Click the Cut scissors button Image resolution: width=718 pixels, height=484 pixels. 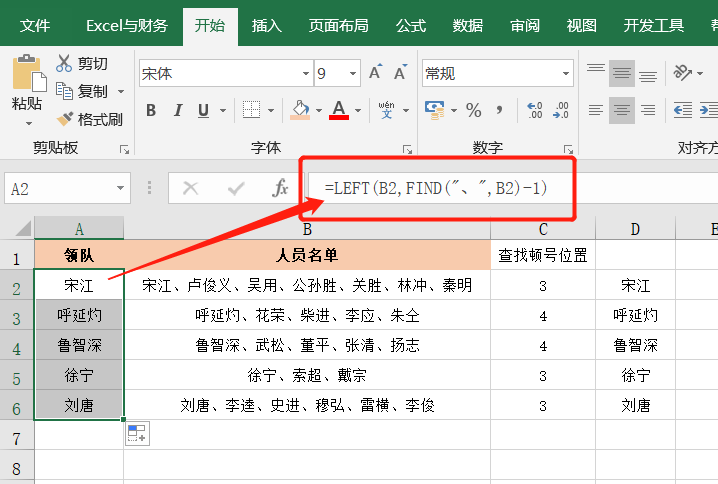pos(82,63)
